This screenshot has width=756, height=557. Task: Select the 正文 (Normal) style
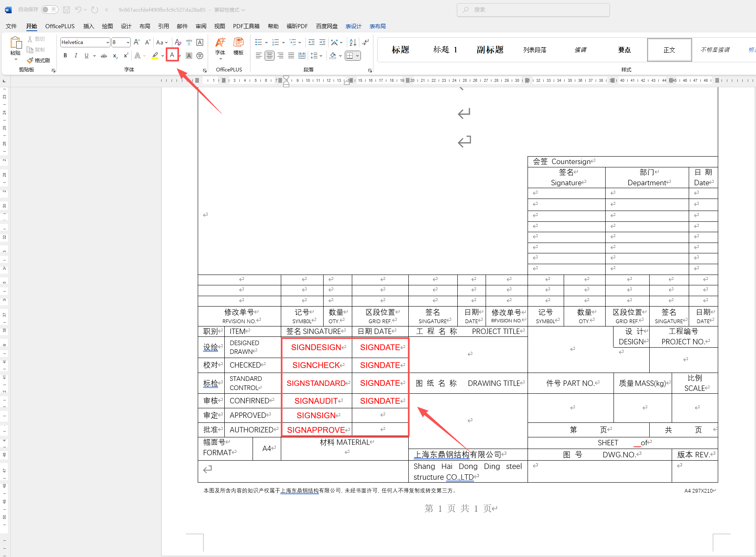[669, 50]
